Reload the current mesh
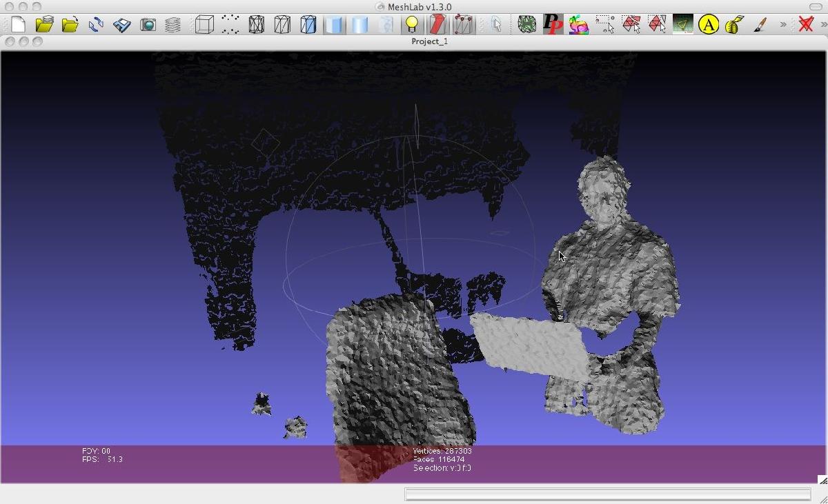Screen dimensions: 828x504 pyautogui.click(x=96, y=25)
